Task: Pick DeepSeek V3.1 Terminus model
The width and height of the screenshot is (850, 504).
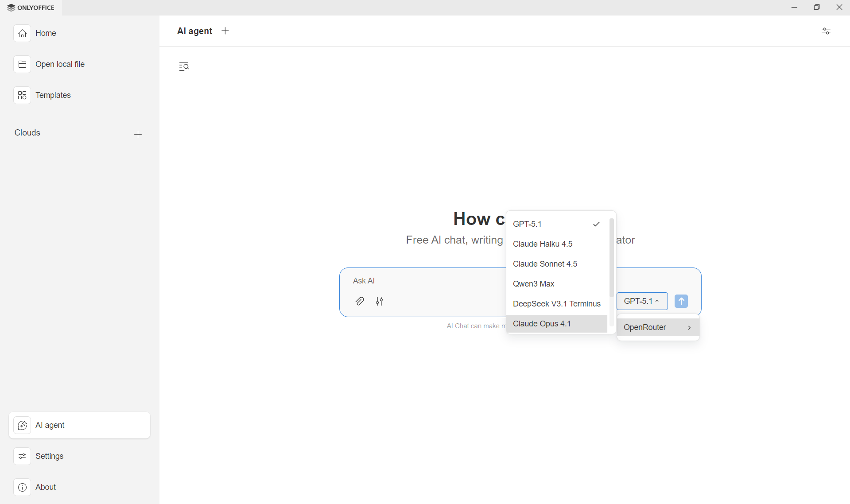Action: (x=557, y=303)
